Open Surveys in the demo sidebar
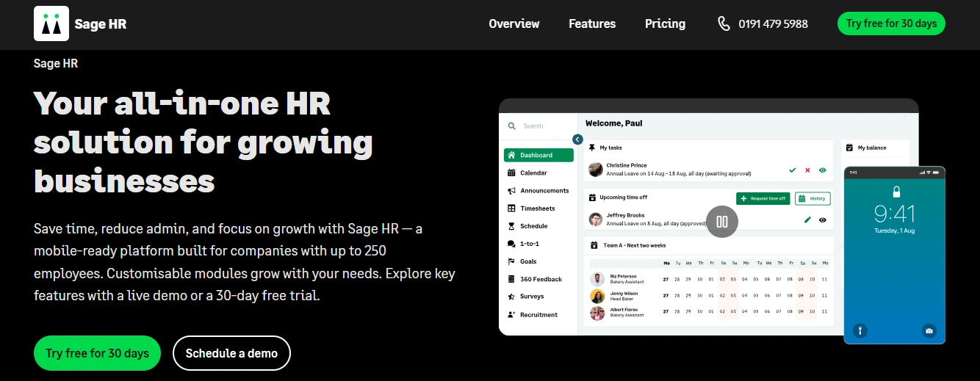980x381 pixels. tap(526, 297)
